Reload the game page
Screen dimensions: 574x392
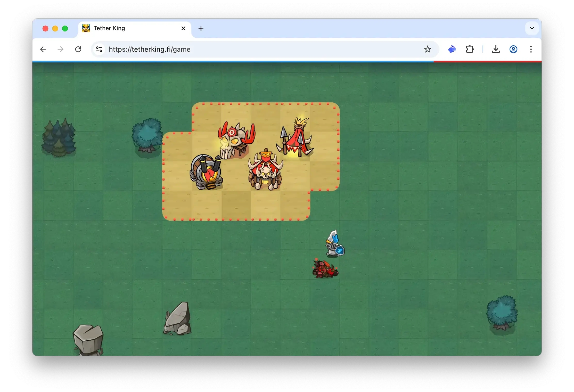(78, 49)
